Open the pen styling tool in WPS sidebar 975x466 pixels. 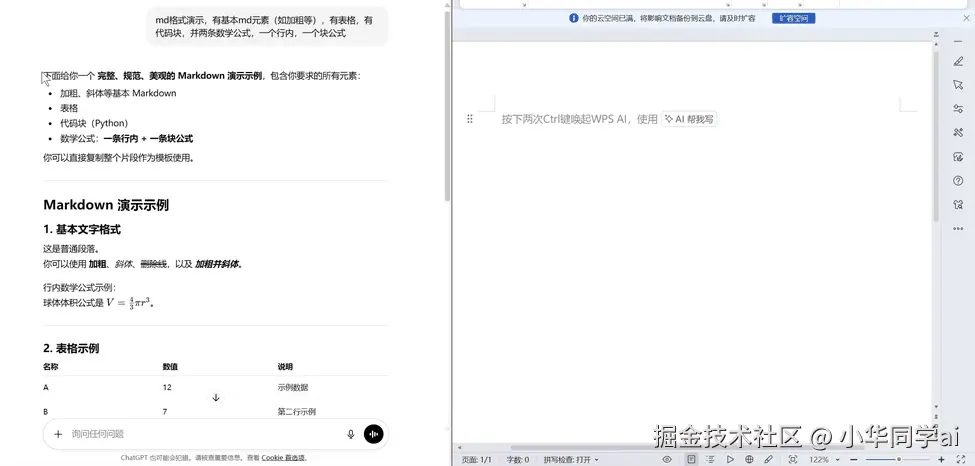point(958,62)
